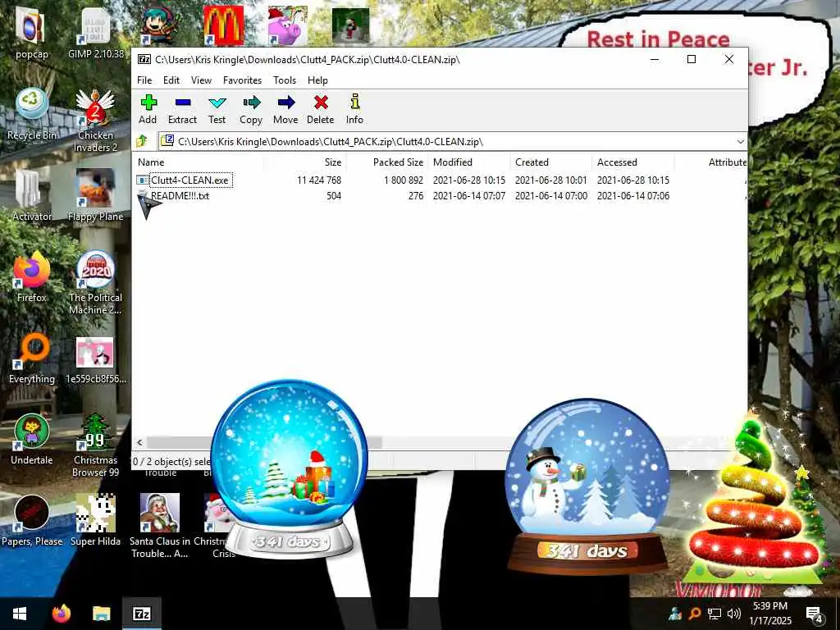This screenshot has width=840, height=630.
Task: Open the View menu
Action: click(202, 80)
